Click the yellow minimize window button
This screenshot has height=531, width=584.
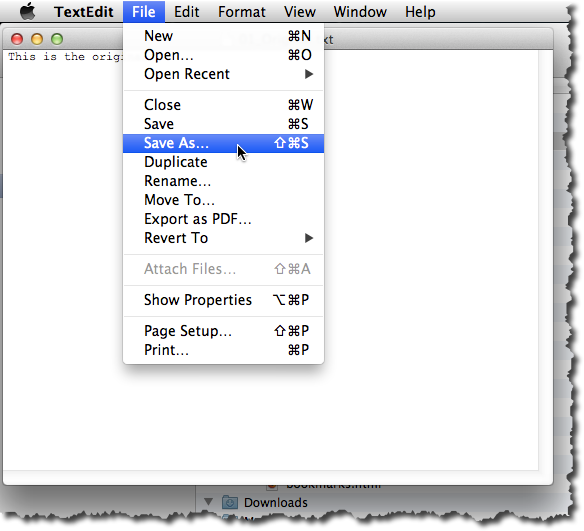pos(37,39)
